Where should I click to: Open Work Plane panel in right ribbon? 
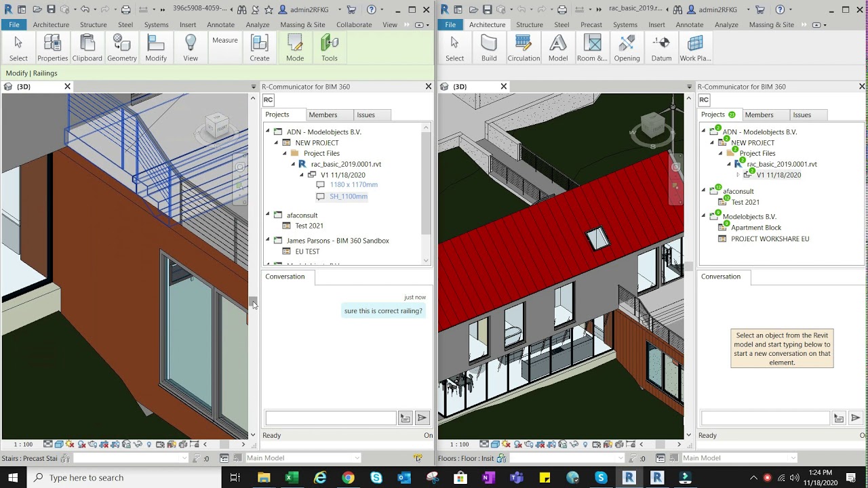(x=695, y=48)
